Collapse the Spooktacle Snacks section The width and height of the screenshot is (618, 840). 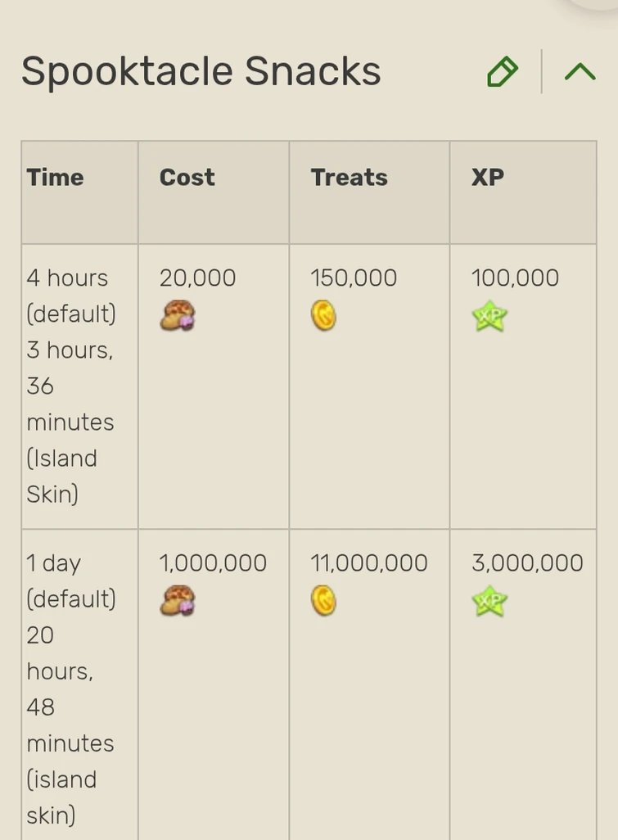click(580, 72)
